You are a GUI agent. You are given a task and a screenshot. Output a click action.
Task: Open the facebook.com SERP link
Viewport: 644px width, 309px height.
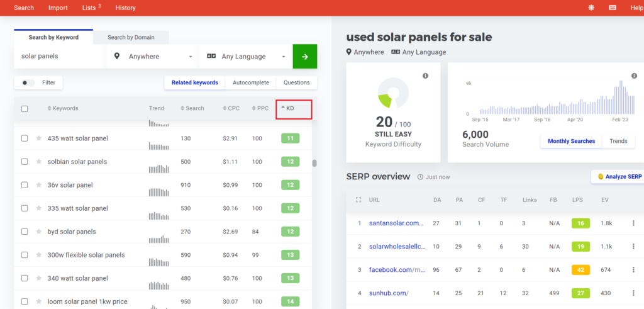[x=397, y=270]
